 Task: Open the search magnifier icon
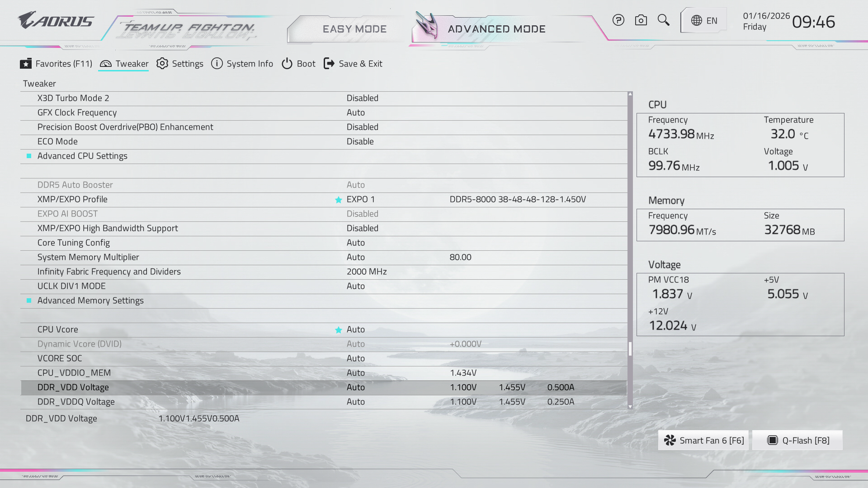point(663,20)
